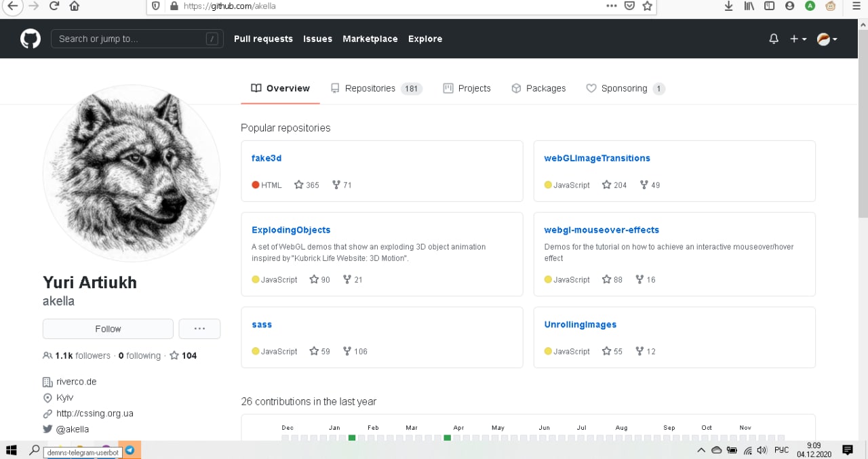Open the Firefox account icon
The height and width of the screenshot is (459, 868).
[x=789, y=5]
